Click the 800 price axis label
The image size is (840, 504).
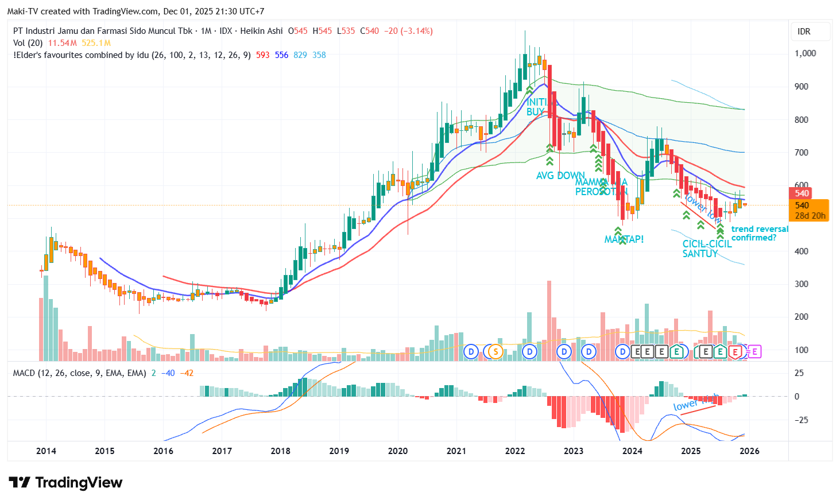click(x=802, y=120)
